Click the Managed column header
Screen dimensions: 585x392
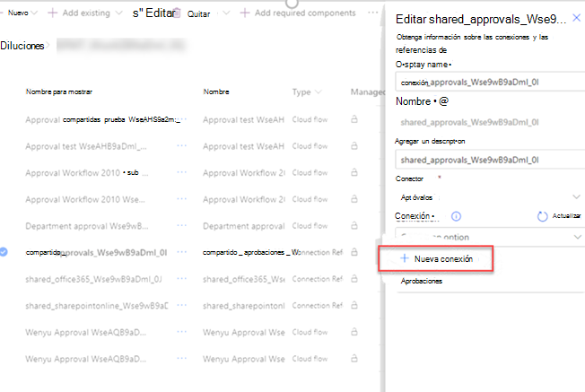tap(368, 92)
